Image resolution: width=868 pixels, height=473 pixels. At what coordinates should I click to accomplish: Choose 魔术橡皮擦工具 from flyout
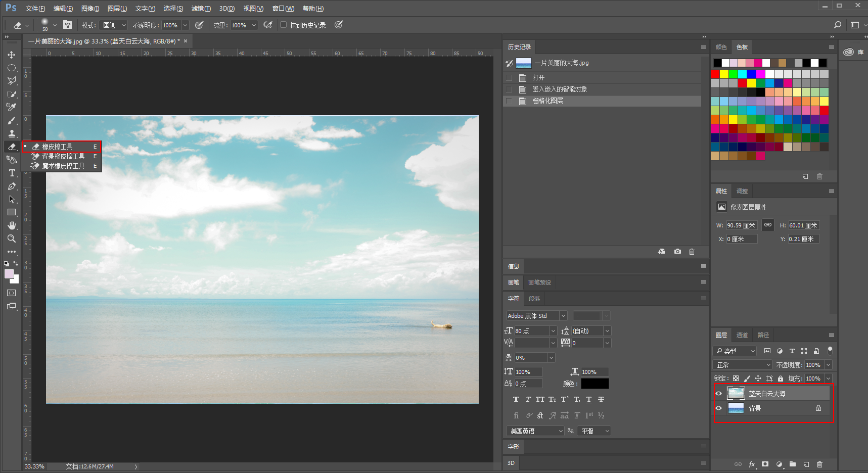tap(63, 166)
